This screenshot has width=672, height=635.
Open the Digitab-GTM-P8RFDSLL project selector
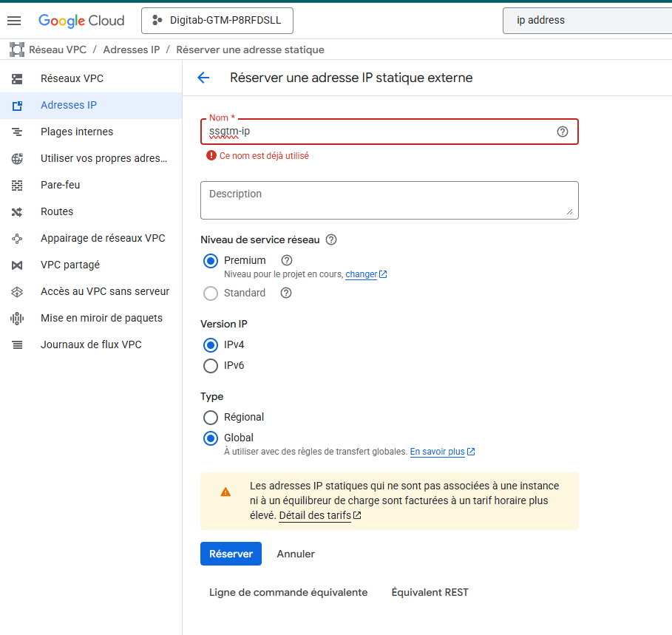pos(217,21)
